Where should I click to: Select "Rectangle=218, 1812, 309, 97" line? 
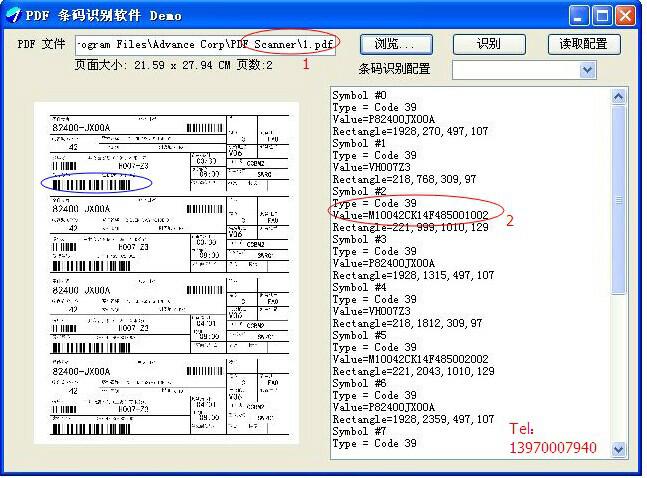[x=407, y=323]
